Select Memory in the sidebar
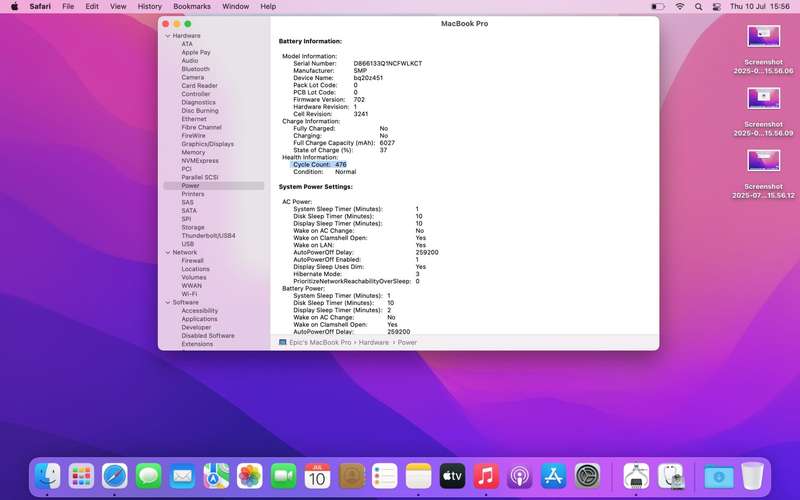Viewport: 800px width, 500px height. tap(193, 152)
